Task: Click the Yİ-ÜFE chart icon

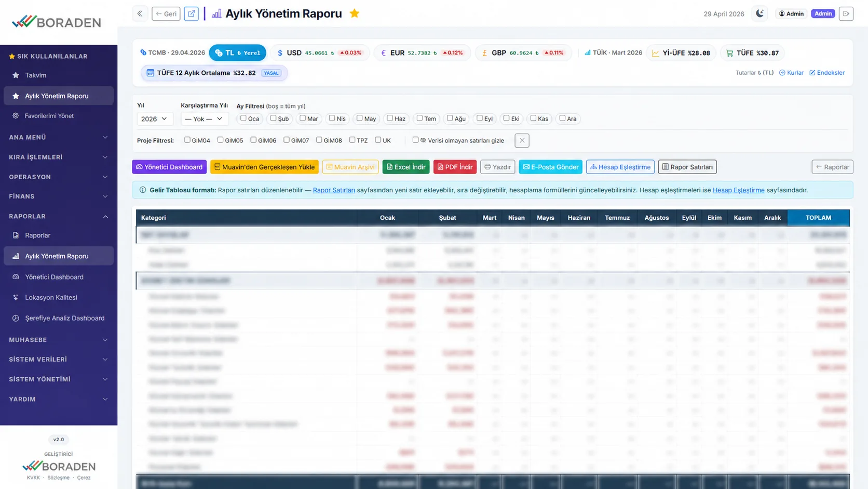Action: point(656,53)
